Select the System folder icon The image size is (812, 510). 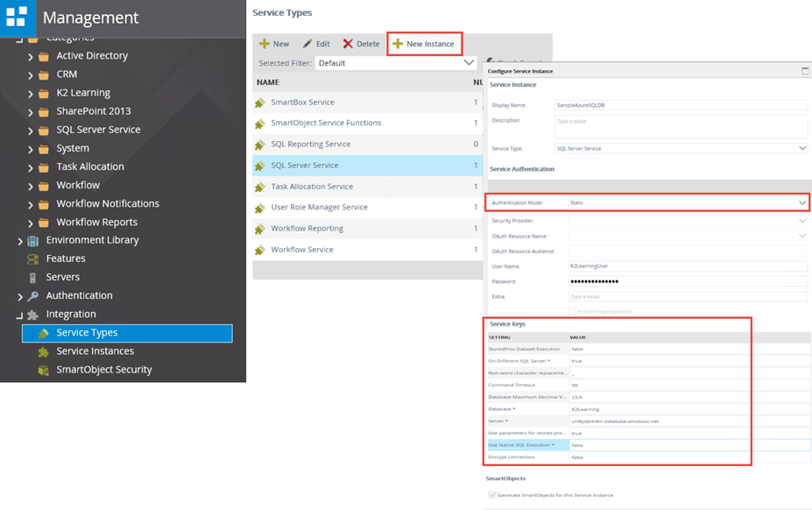click(44, 149)
